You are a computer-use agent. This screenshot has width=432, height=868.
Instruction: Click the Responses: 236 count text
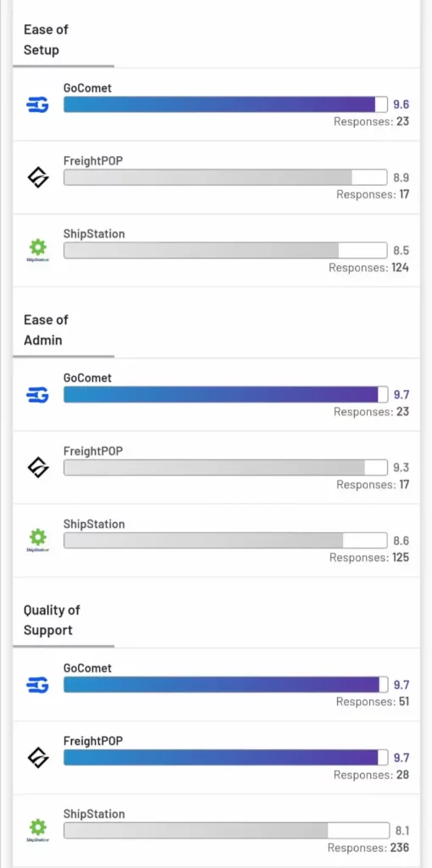coord(368,848)
